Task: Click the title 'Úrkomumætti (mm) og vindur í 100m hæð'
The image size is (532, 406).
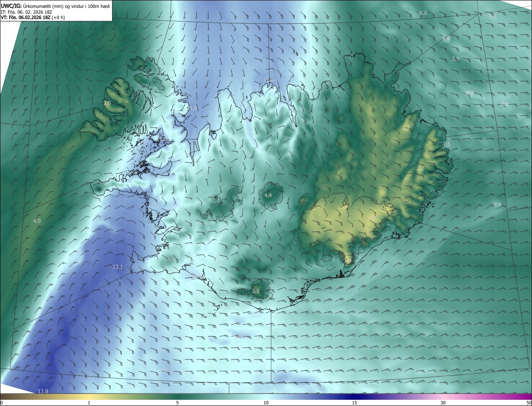Action: point(66,6)
